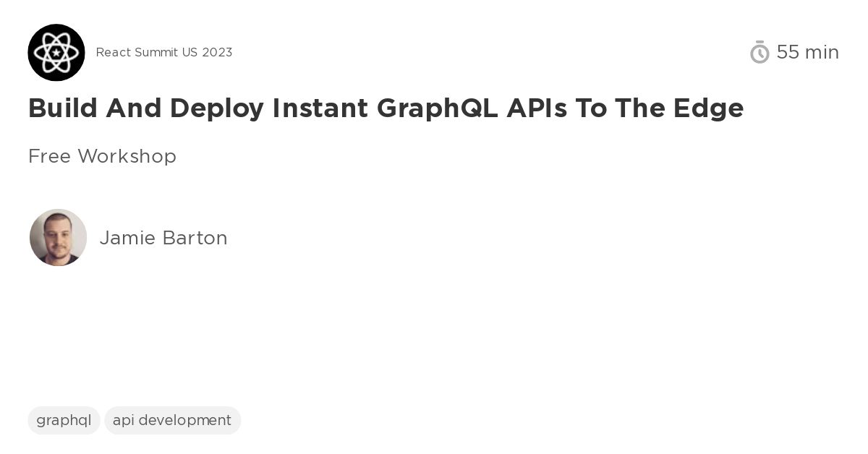Click the 55 min duration label
This screenshot has width=868, height=454.
(807, 52)
